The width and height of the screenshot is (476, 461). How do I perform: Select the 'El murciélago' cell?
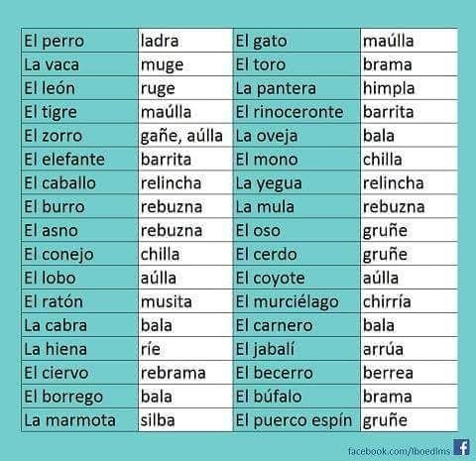coord(297,301)
